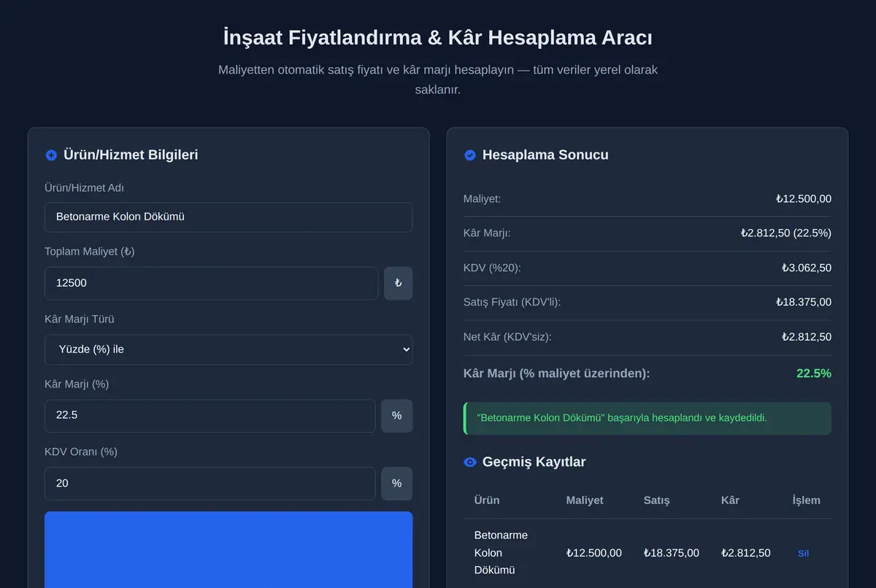The height and width of the screenshot is (588, 876).
Task: Click the Net Kâr (KDV'siz) label
Action: click(x=507, y=337)
